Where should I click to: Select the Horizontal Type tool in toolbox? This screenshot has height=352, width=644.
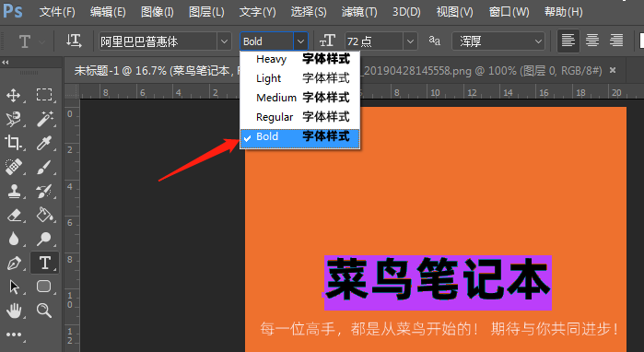pyautogui.click(x=44, y=263)
